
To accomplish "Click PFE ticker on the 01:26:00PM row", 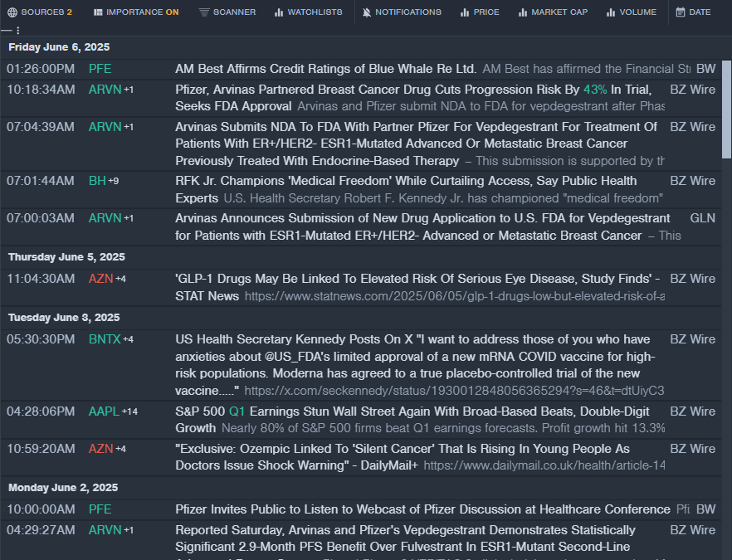I will 100,69.
